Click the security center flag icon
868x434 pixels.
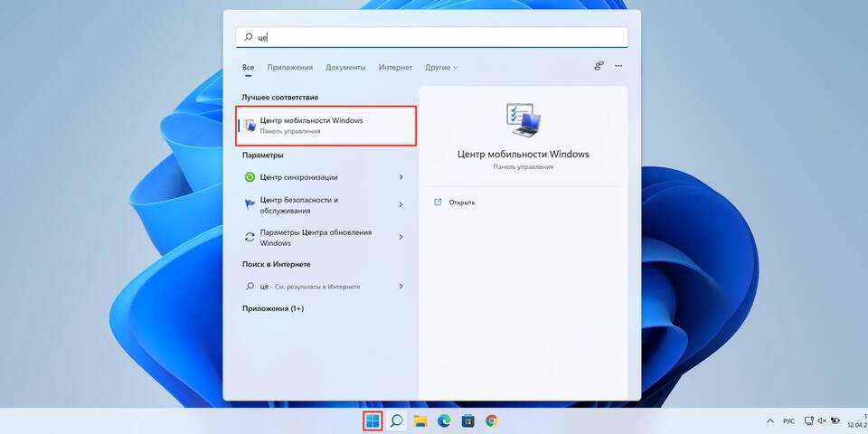click(x=250, y=205)
